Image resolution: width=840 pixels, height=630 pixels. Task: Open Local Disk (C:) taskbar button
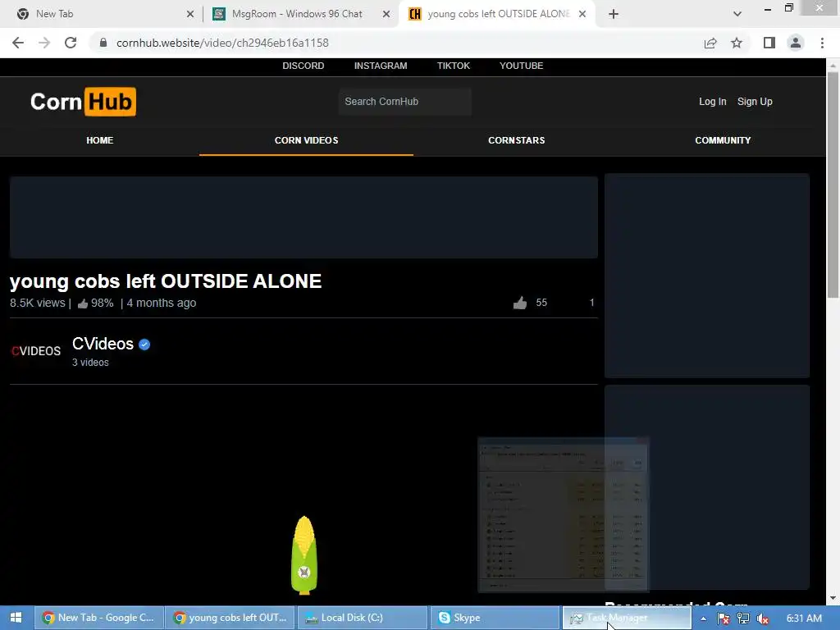tap(362, 618)
